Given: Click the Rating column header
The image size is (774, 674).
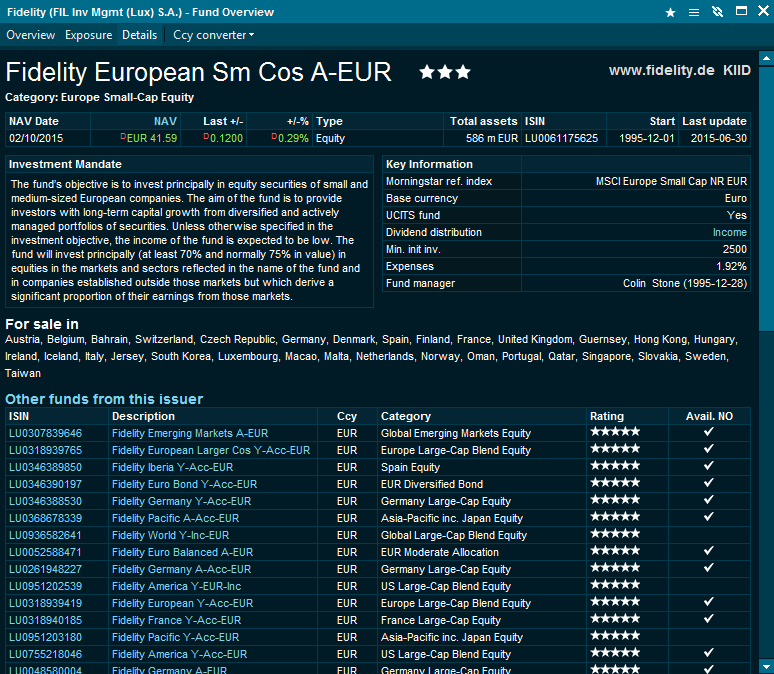Looking at the screenshot, I should pyautogui.click(x=607, y=417).
